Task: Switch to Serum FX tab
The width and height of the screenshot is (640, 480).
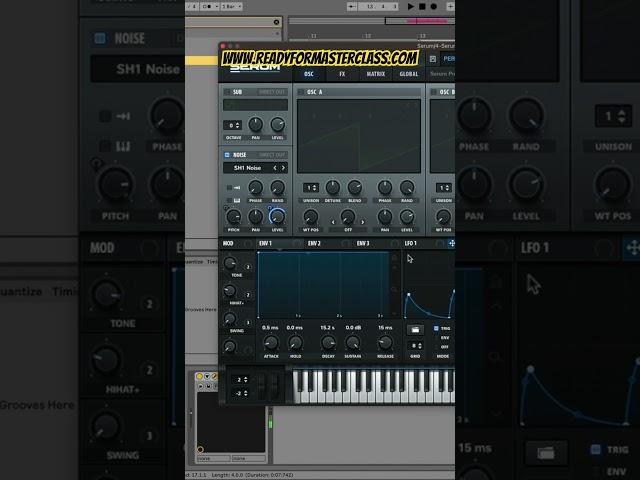Action: coord(342,74)
